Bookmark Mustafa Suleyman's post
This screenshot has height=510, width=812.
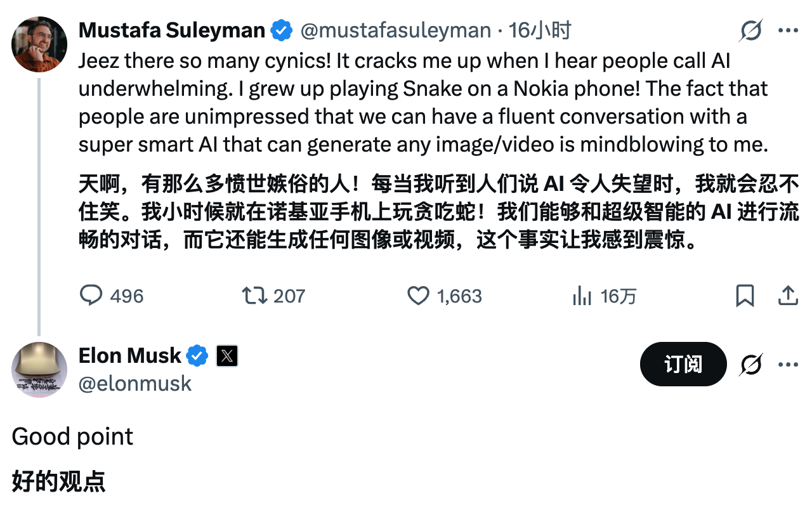click(x=745, y=296)
